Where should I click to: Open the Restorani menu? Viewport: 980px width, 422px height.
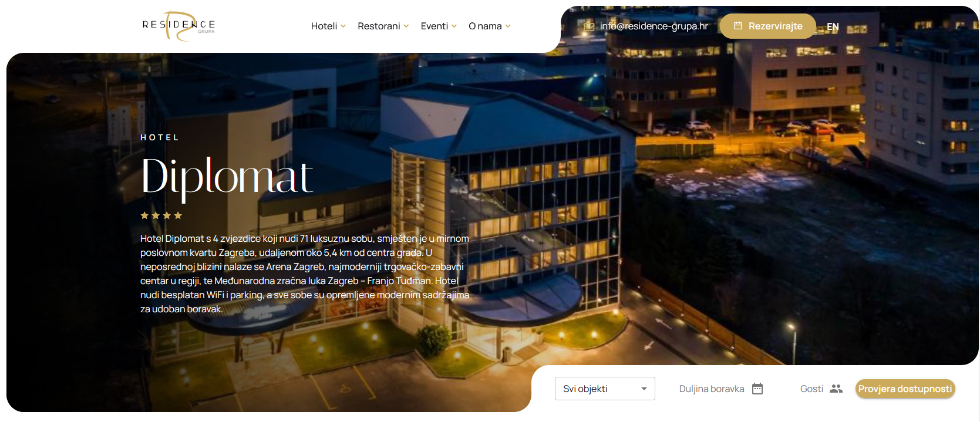tap(379, 26)
